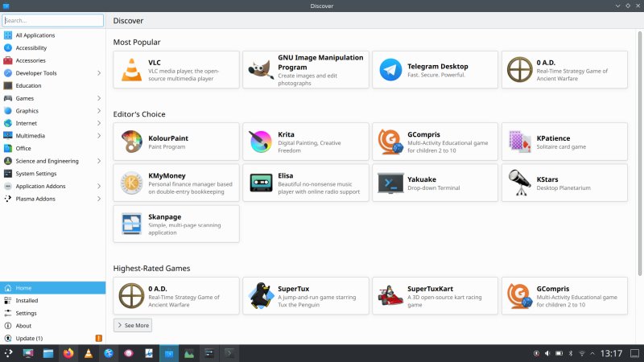644x362 pixels.
Task: Select the Office category
Action: click(x=23, y=148)
